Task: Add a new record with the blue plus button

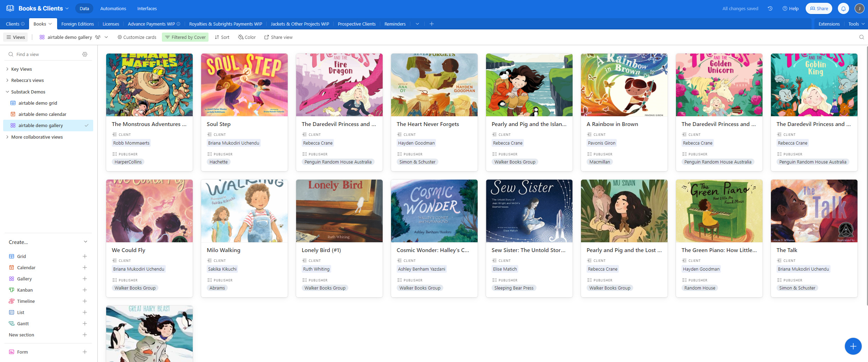Action: click(853, 346)
